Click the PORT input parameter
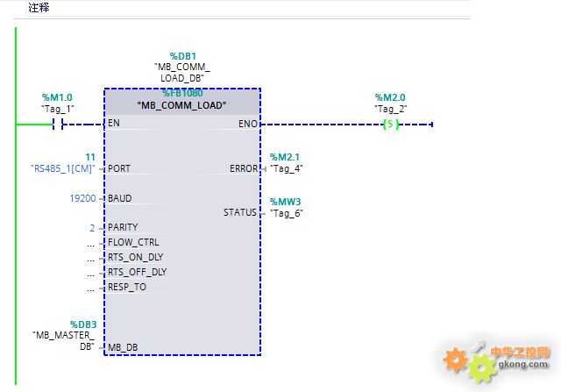 119,168
